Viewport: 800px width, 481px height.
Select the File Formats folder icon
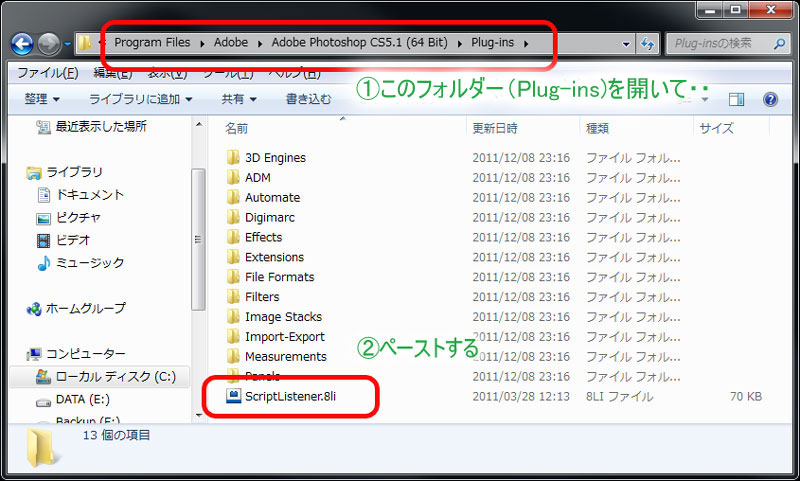233,276
